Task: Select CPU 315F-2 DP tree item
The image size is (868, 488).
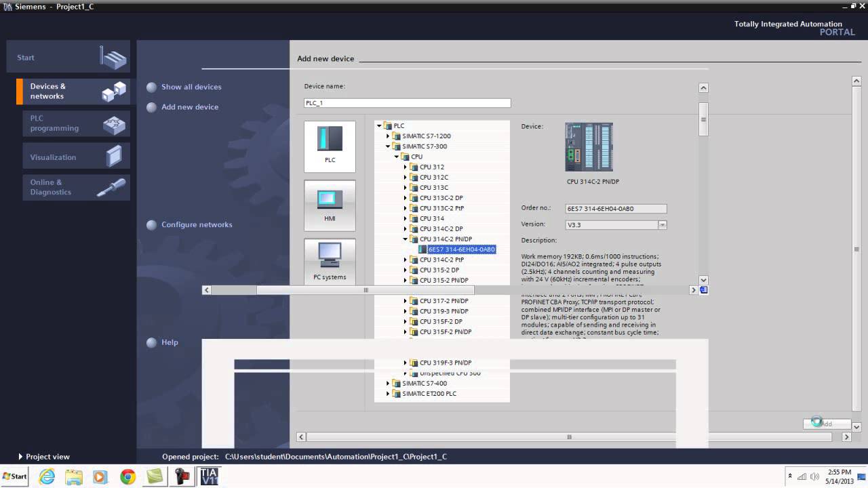Action: [x=441, y=321]
